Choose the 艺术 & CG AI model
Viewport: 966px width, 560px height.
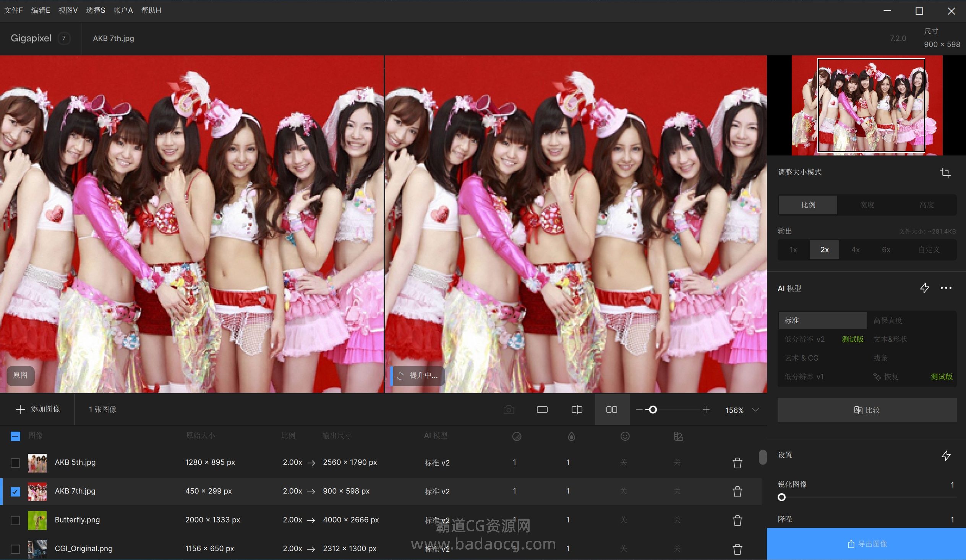[x=822, y=358]
